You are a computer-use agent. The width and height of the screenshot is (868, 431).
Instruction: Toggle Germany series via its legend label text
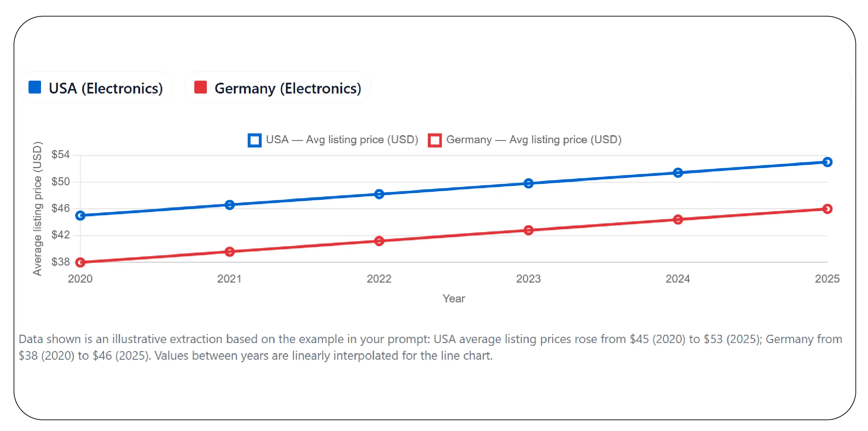tap(534, 140)
